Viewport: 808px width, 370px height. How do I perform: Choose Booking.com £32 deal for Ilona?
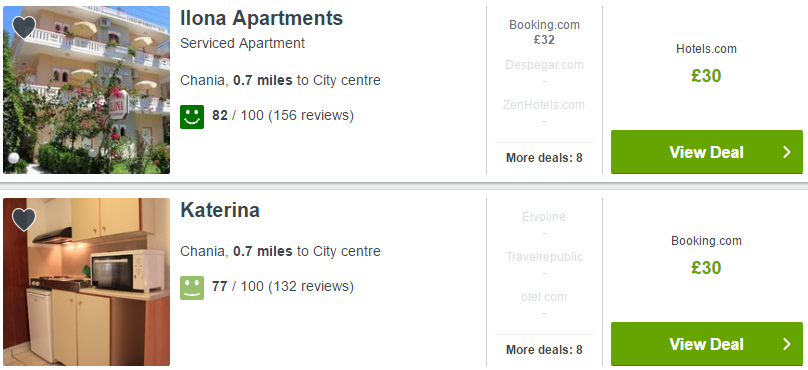544,32
